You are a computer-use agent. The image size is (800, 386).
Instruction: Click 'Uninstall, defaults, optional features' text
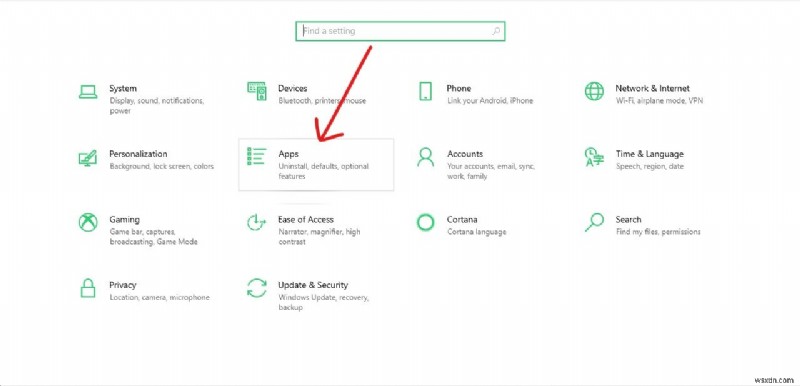323,171
